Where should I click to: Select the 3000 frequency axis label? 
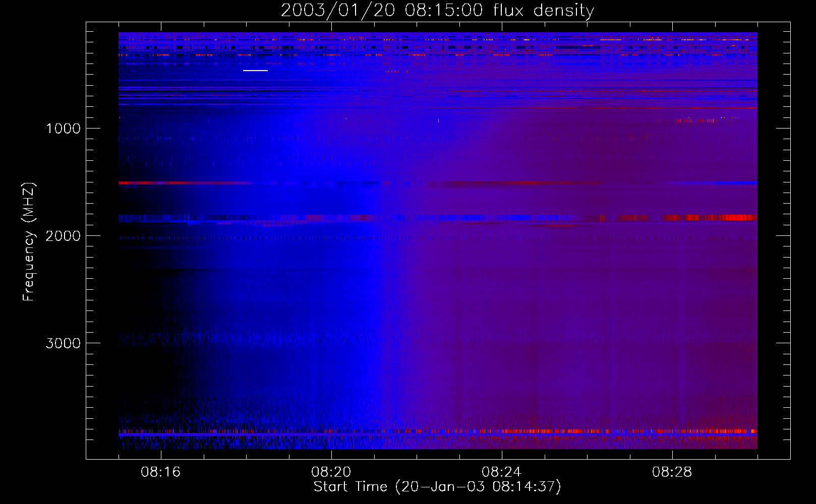click(63, 343)
